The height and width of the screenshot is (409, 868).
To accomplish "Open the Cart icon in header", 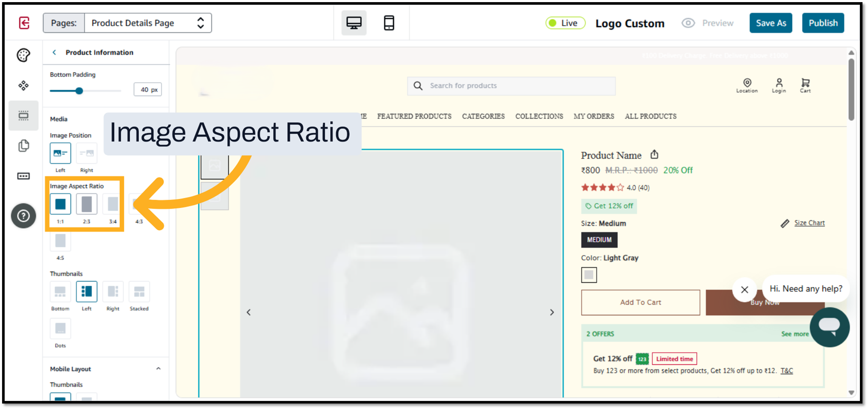I will (805, 85).
